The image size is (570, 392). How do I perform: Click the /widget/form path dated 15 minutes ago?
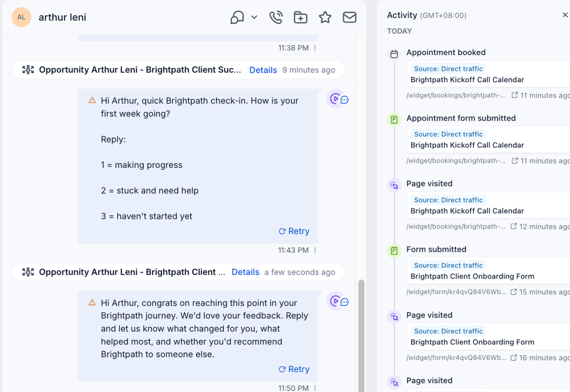[456, 292]
